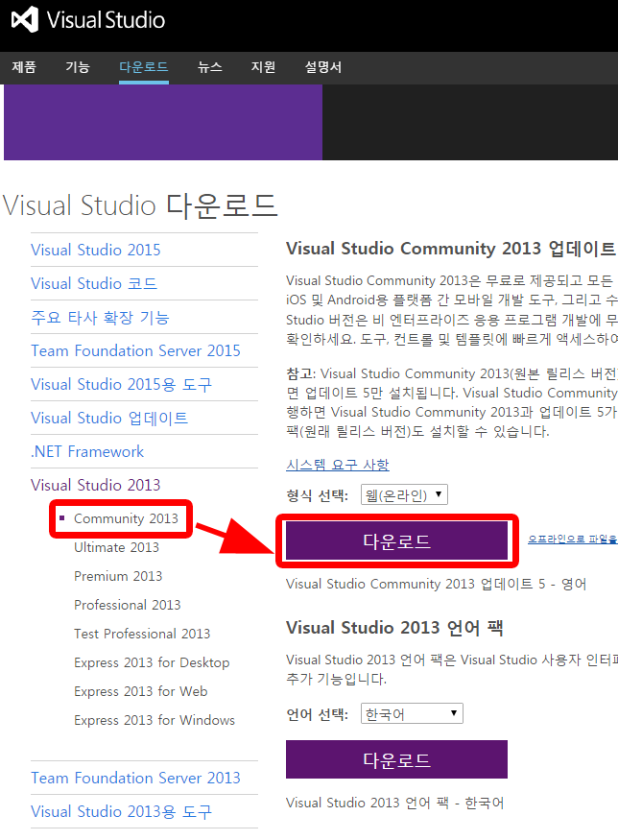Open .NET Framework link

point(87,451)
